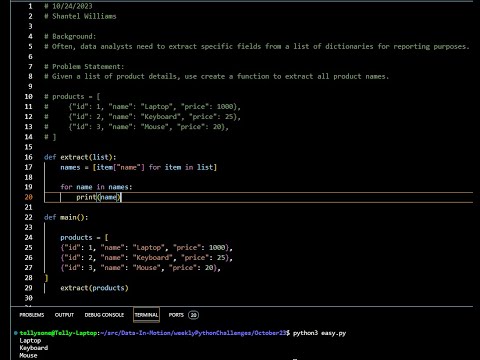480x360 pixels.
Task: Click line number 16 in the gutter
Action: tap(29, 157)
